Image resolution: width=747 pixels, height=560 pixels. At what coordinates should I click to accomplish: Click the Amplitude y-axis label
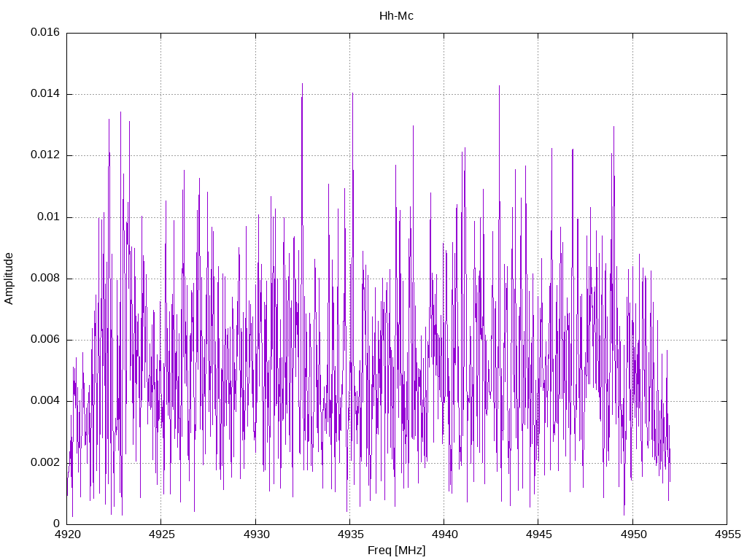pyautogui.click(x=9, y=279)
